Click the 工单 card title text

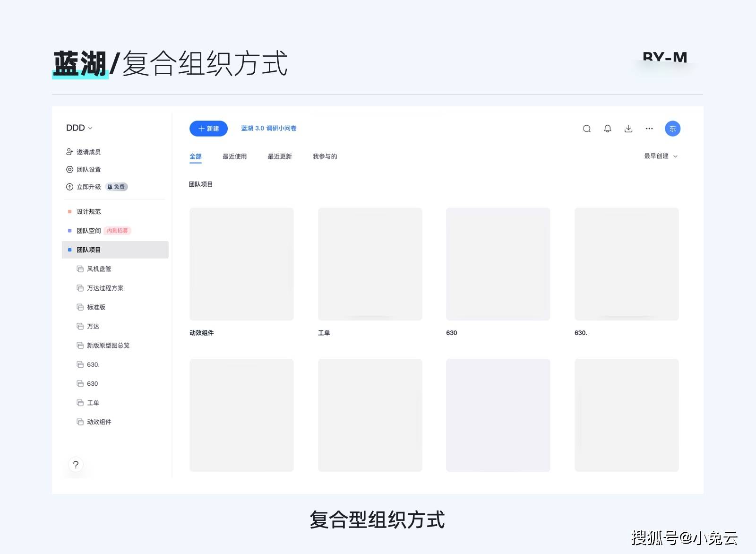pos(324,333)
